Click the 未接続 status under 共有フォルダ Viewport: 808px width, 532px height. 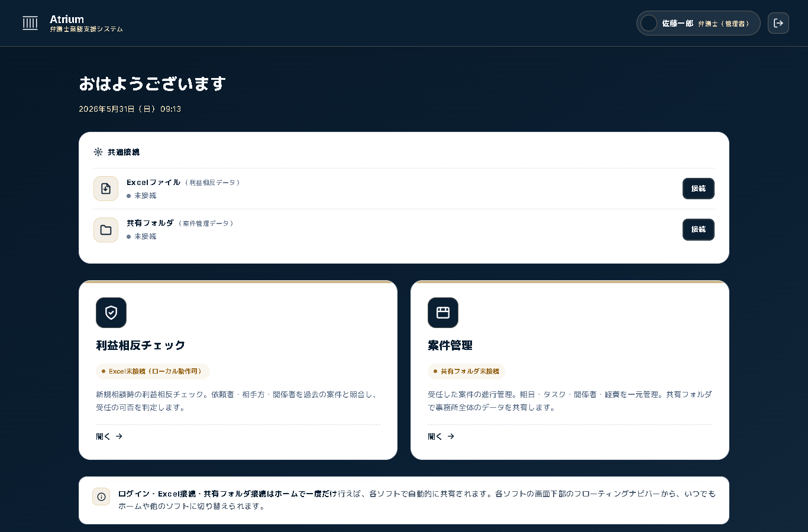pos(141,236)
